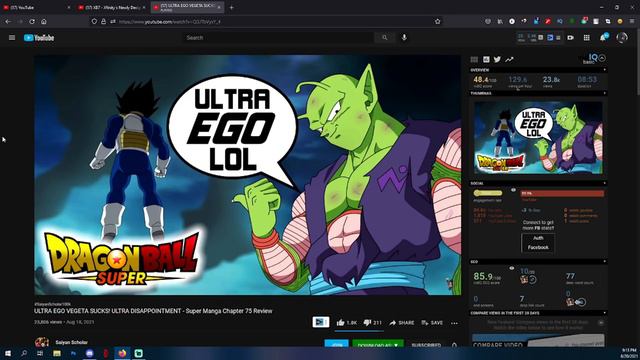Click the Saiyan Scholar channel avatar

point(42,342)
